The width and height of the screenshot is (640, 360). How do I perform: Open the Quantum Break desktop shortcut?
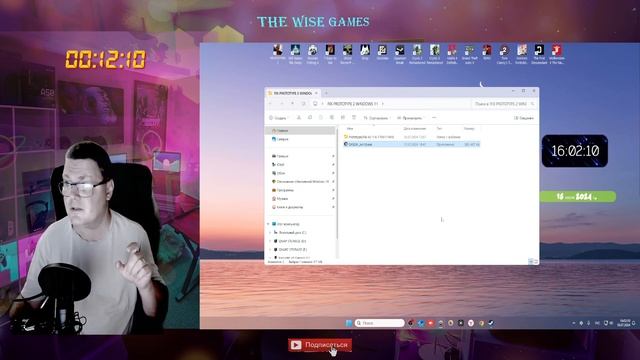pos(400,54)
